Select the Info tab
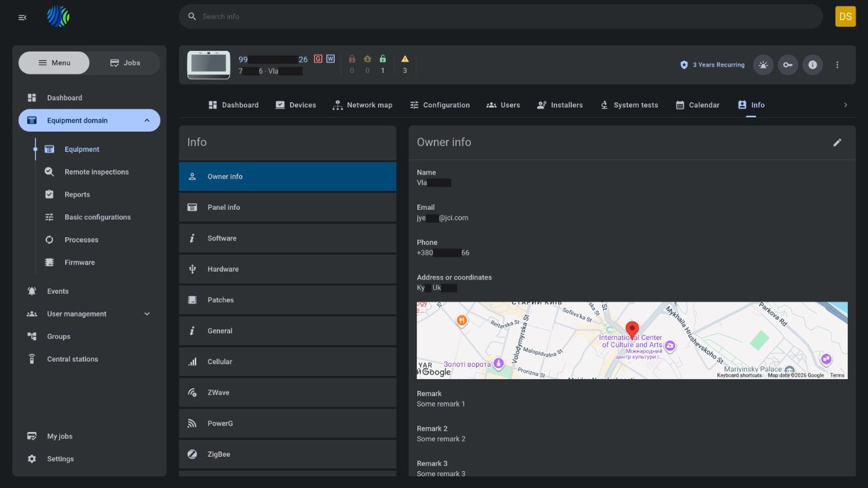868x488 pixels. [751, 105]
